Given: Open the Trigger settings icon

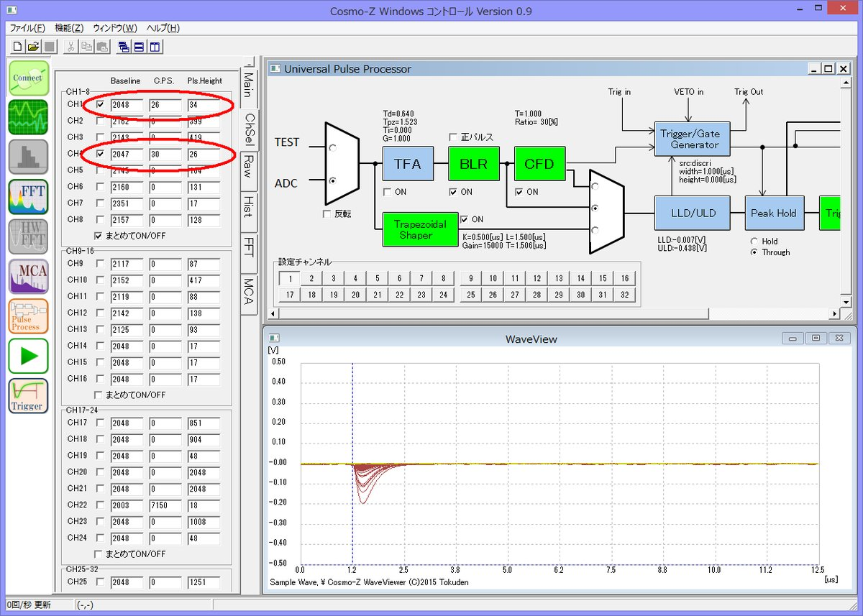Looking at the screenshot, I should coord(29,396).
